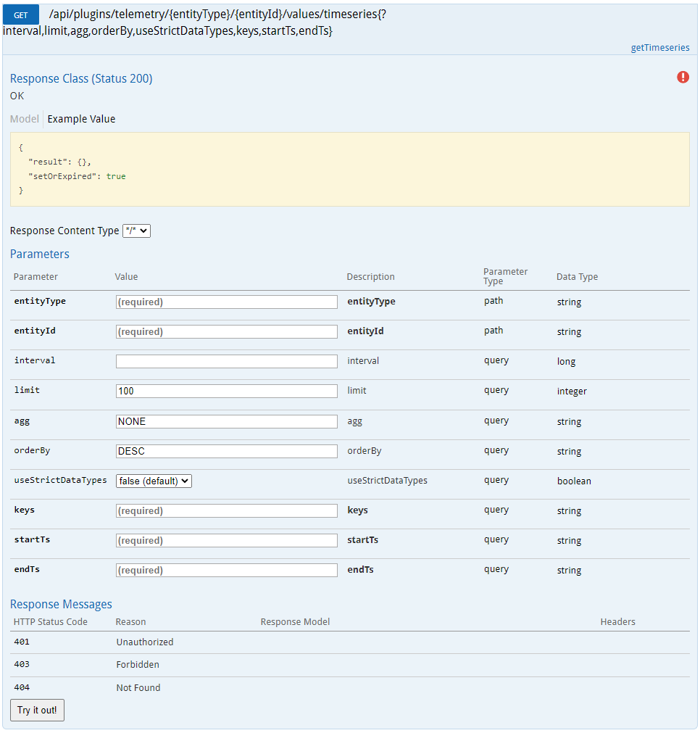Click the 404 status code cell
This screenshot has width=700, height=733.
[22, 687]
